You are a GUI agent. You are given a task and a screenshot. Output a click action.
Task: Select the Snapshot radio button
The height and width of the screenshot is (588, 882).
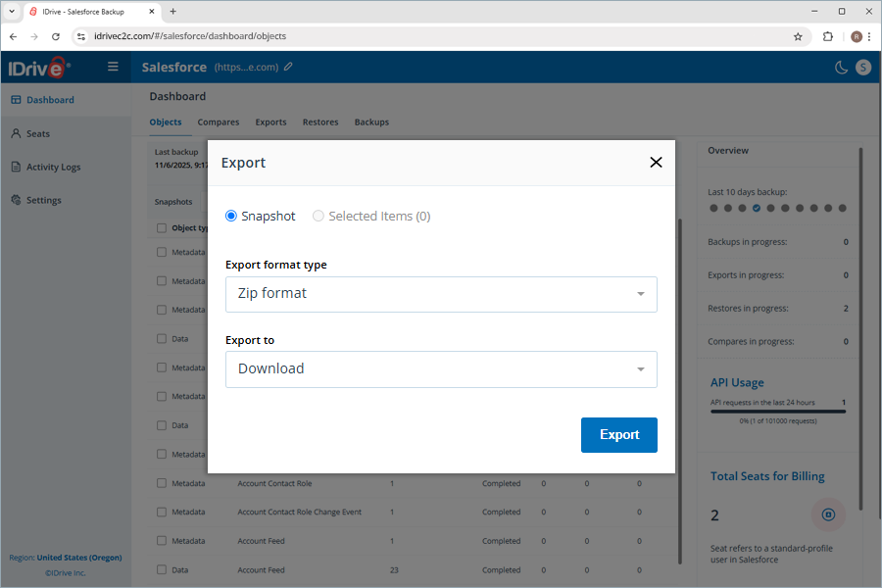[231, 216]
